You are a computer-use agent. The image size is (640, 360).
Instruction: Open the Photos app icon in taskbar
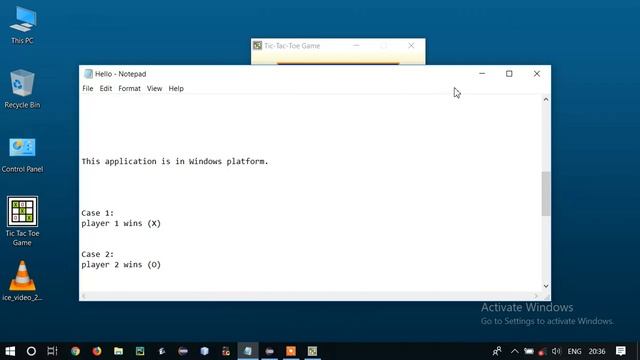140,351
